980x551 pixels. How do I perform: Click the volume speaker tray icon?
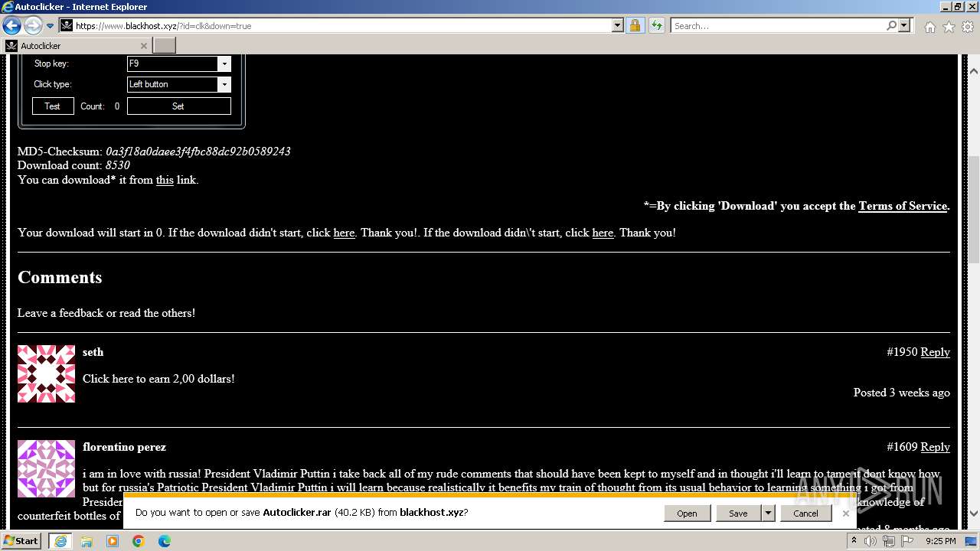(x=871, y=541)
